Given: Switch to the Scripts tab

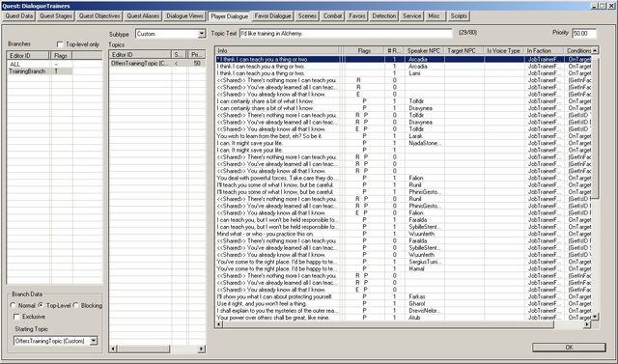Looking at the screenshot, I should [x=459, y=16].
